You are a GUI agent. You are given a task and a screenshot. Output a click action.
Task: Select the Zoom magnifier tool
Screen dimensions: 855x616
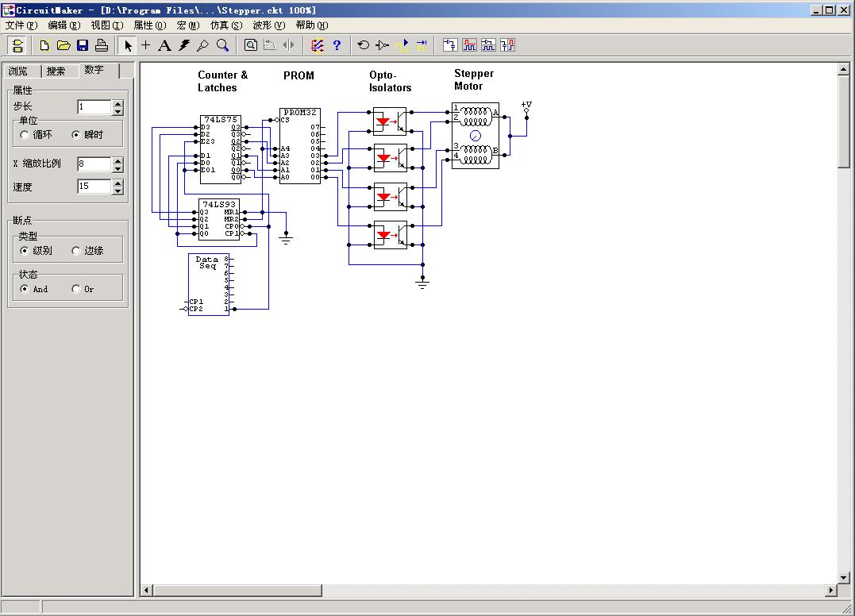pyautogui.click(x=223, y=45)
